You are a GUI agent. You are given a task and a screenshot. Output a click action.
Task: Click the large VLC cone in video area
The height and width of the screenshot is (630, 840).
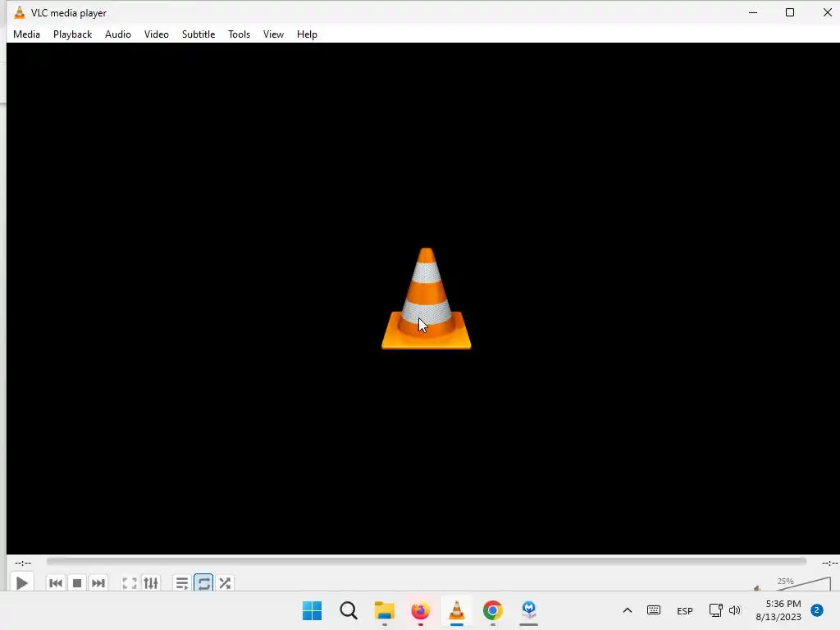[427, 299]
